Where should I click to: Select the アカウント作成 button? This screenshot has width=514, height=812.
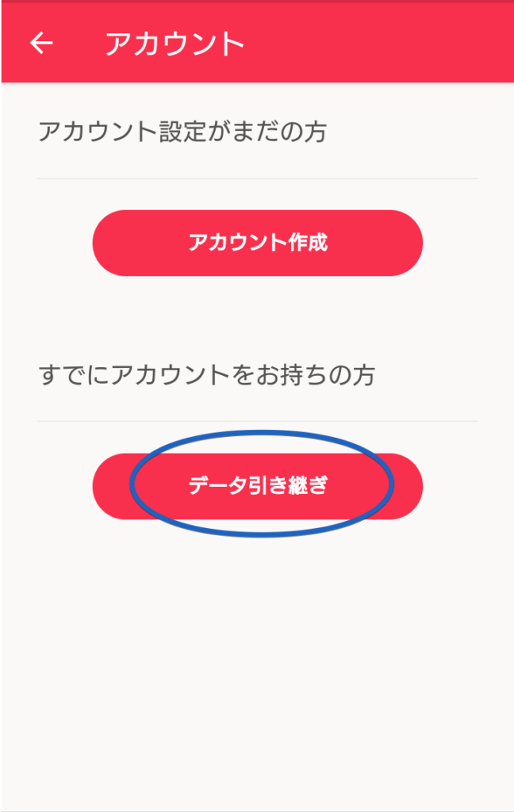pyautogui.click(x=258, y=243)
